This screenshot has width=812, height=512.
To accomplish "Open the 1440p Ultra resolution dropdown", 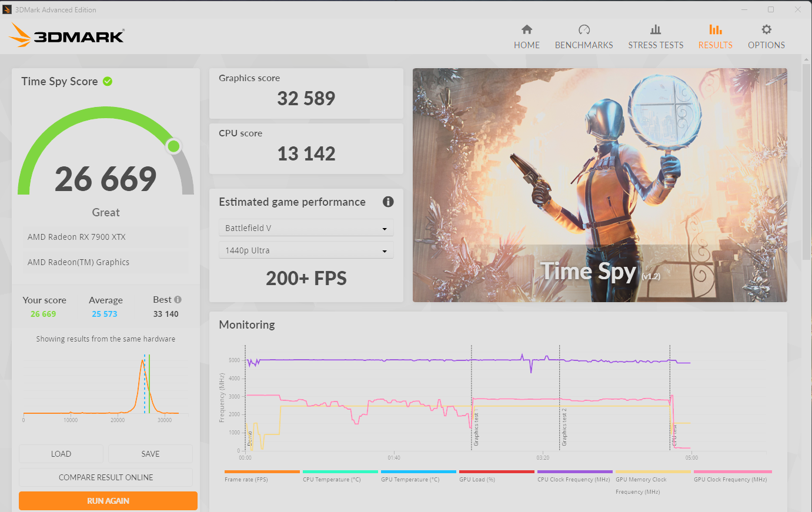I will 306,250.
